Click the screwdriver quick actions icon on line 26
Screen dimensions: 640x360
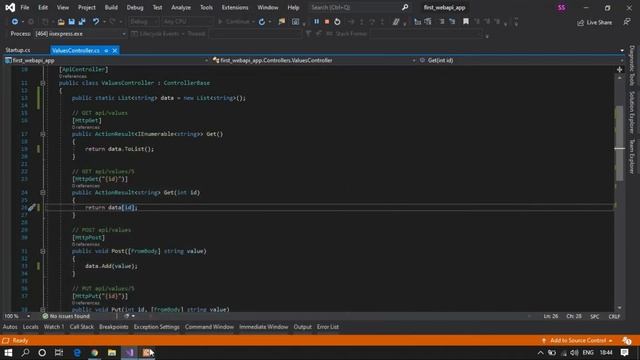point(31,207)
